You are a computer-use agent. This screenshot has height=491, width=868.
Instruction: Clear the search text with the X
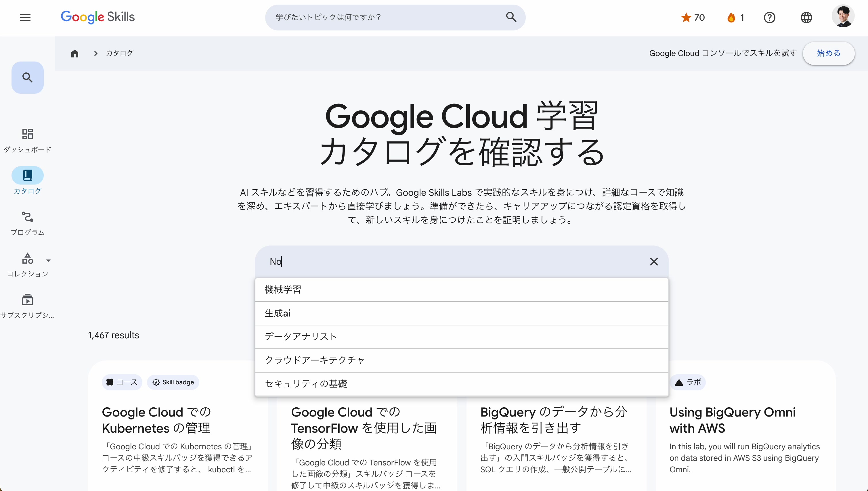[654, 262]
